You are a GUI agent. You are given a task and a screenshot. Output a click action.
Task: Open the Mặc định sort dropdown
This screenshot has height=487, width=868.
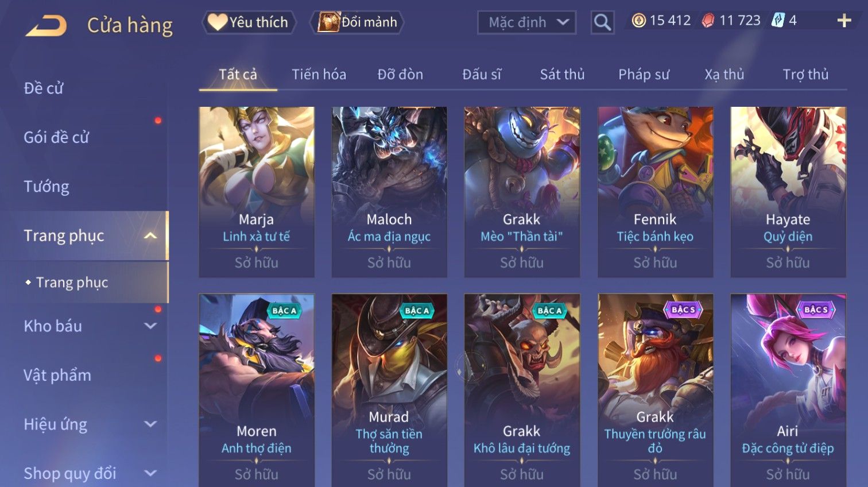526,22
